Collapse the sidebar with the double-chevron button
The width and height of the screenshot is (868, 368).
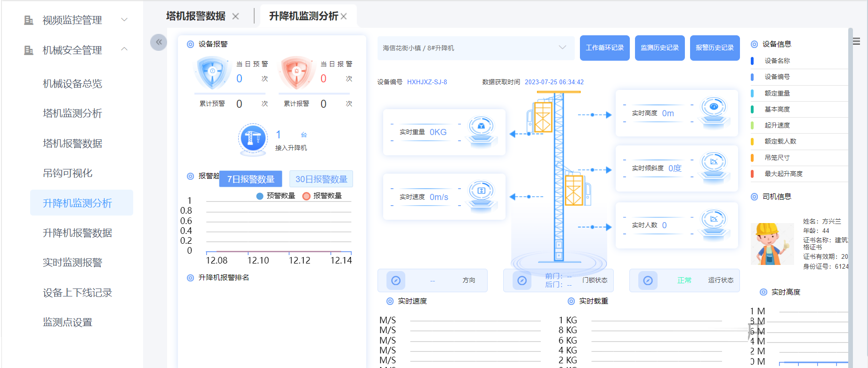pyautogui.click(x=159, y=42)
